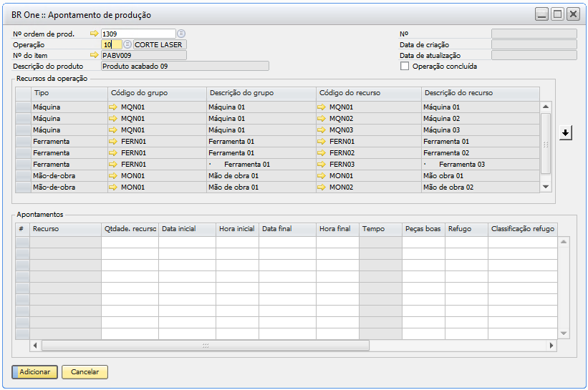
Task: Open resource link arrow for MQN02
Action: pyautogui.click(x=322, y=119)
